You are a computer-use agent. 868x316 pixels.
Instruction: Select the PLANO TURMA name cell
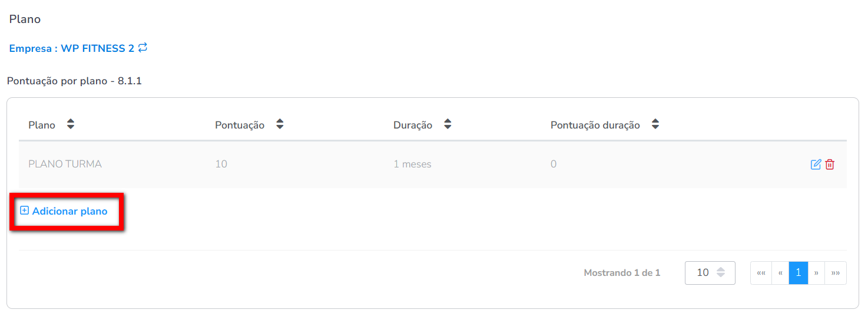(x=65, y=164)
